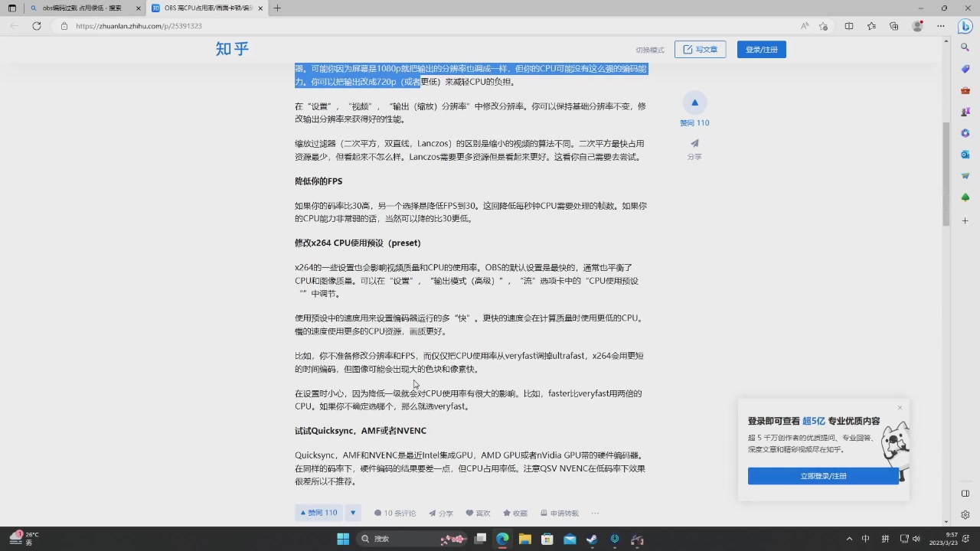Open a new browser tab
This screenshot has width=980, height=551.
coord(277,8)
